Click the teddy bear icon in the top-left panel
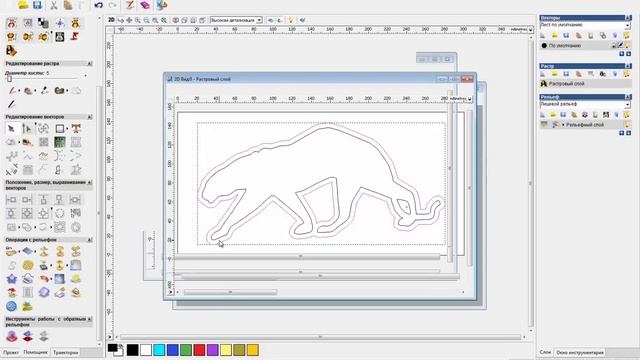 pos(76,23)
